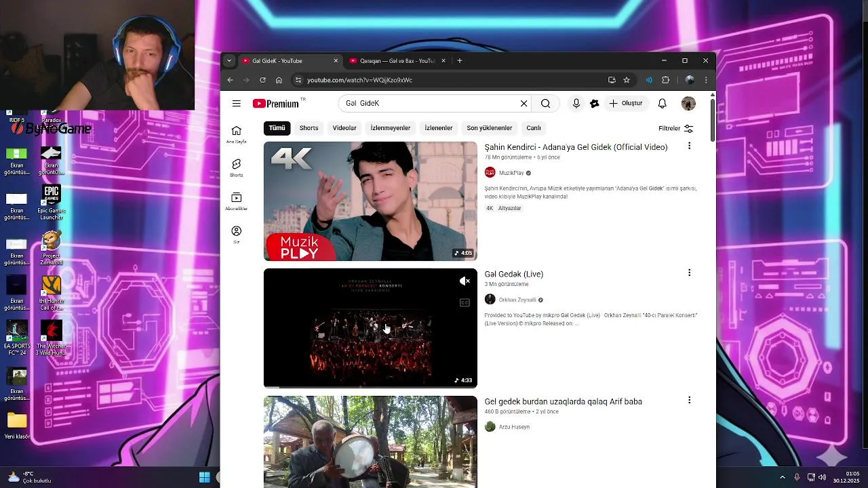Play the Gəl Gedək (Live) preview thumbnail
Screen dimensions: 868x488
tap(370, 328)
